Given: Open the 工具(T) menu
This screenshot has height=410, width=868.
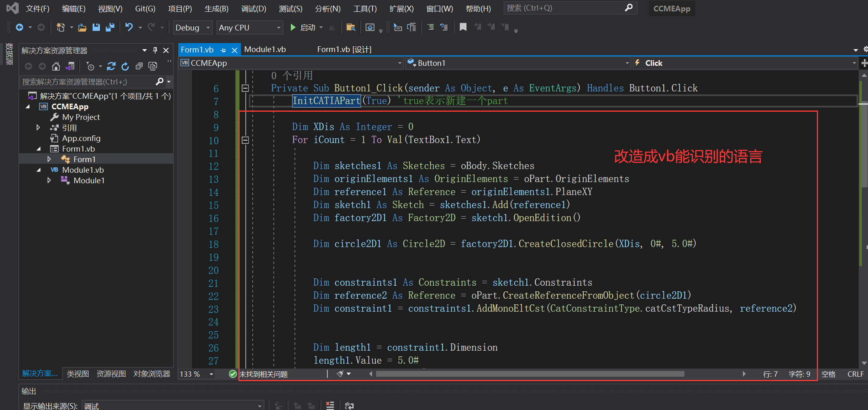Looking at the screenshot, I should 365,9.
